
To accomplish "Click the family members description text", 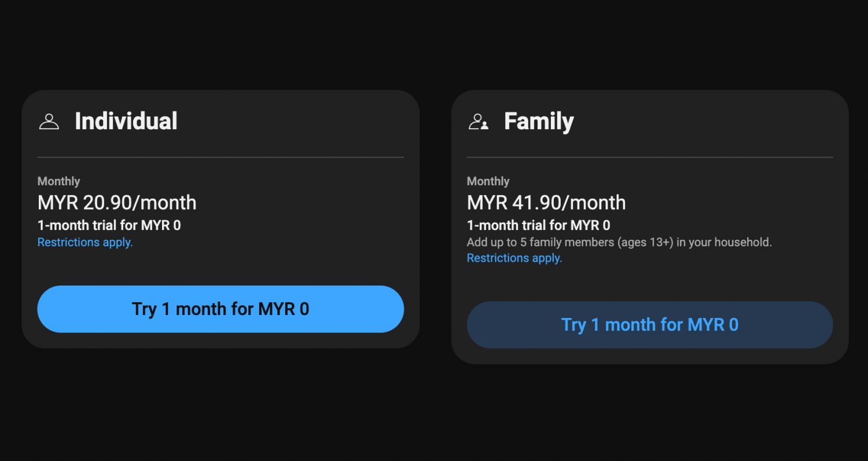I will [x=619, y=242].
